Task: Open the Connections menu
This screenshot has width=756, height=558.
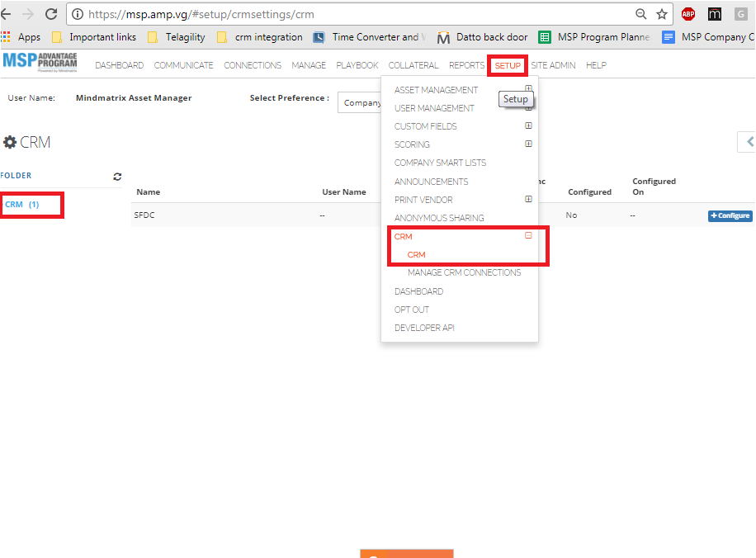Action: 253,65
